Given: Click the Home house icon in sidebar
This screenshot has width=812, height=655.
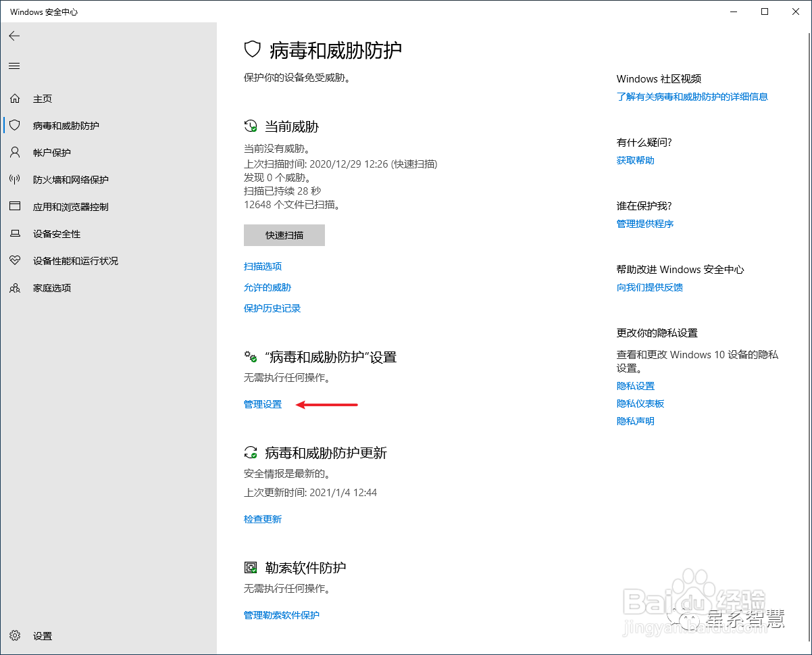Looking at the screenshot, I should click(x=15, y=99).
